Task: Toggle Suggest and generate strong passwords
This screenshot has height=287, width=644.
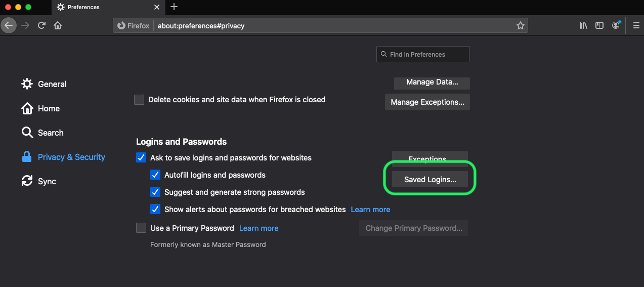Action: coord(155,192)
